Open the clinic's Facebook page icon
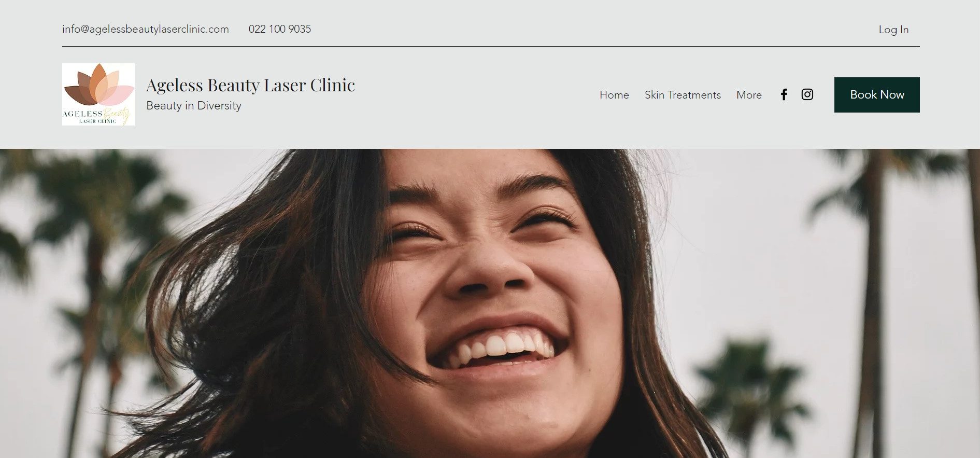Screen dimensions: 980x458 [784, 94]
